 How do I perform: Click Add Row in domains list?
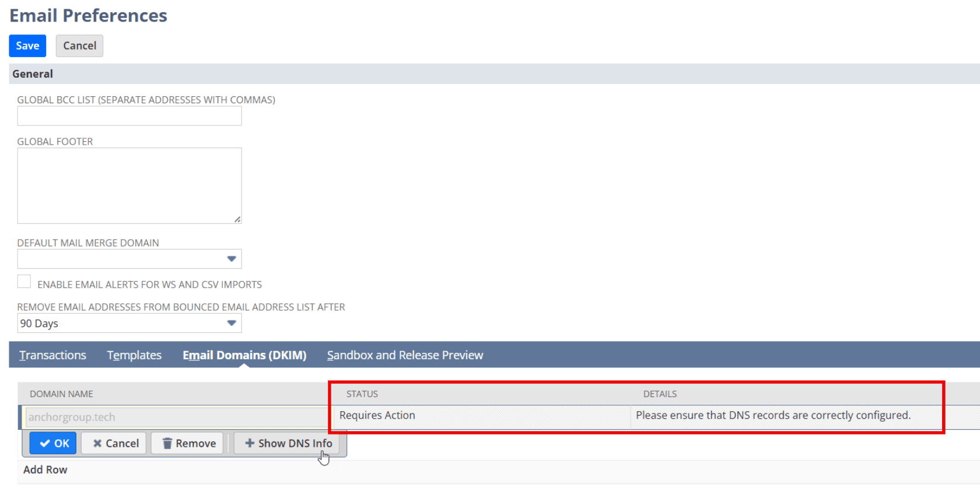(x=45, y=470)
